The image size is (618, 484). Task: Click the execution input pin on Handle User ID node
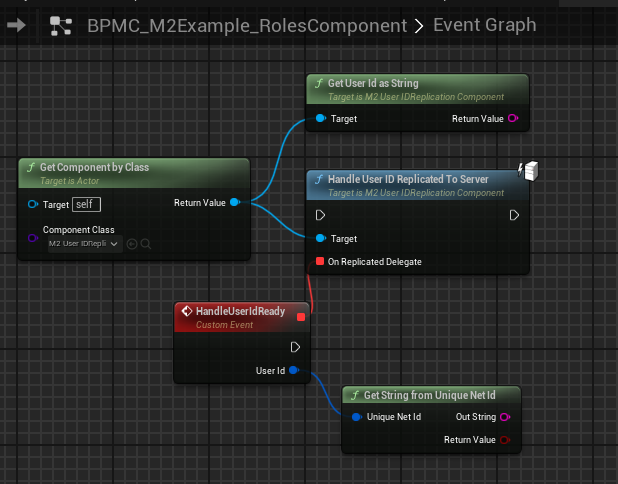(x=321, y=215)
